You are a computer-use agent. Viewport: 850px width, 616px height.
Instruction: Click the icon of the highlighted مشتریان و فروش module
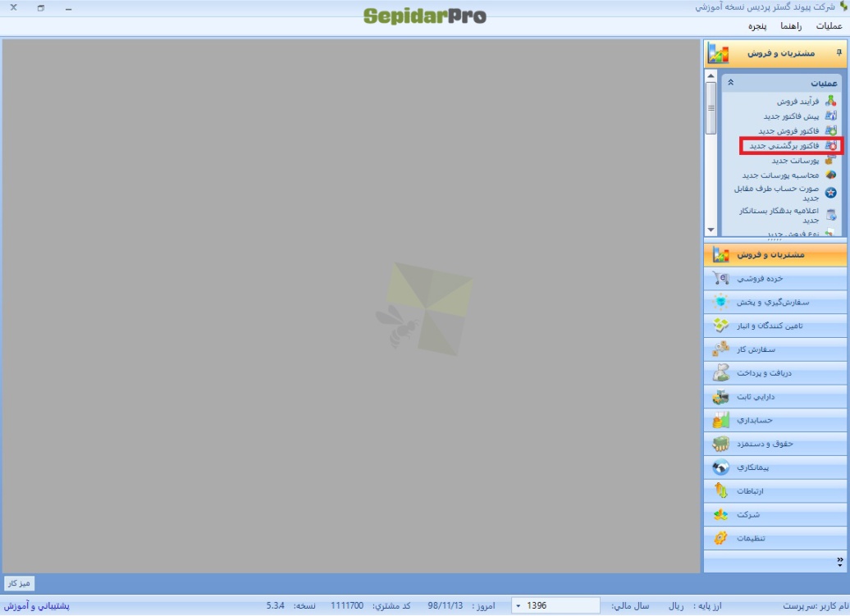(x=721, y=254)
